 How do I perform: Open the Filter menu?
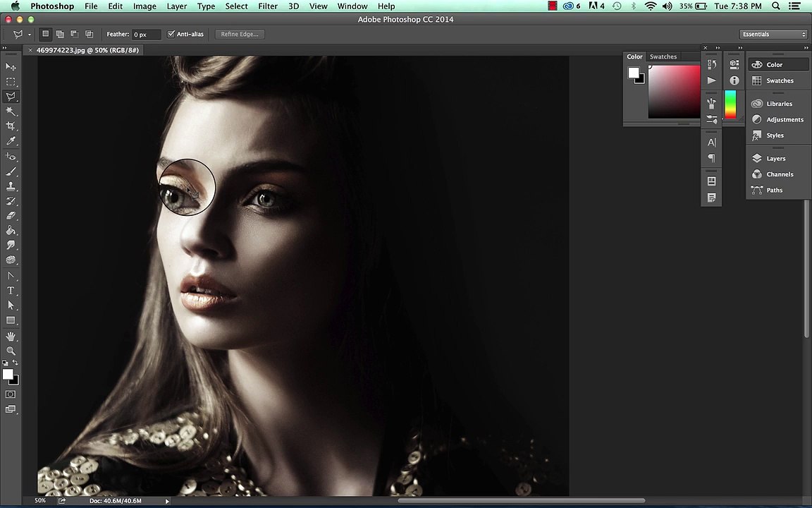(267, 6)
